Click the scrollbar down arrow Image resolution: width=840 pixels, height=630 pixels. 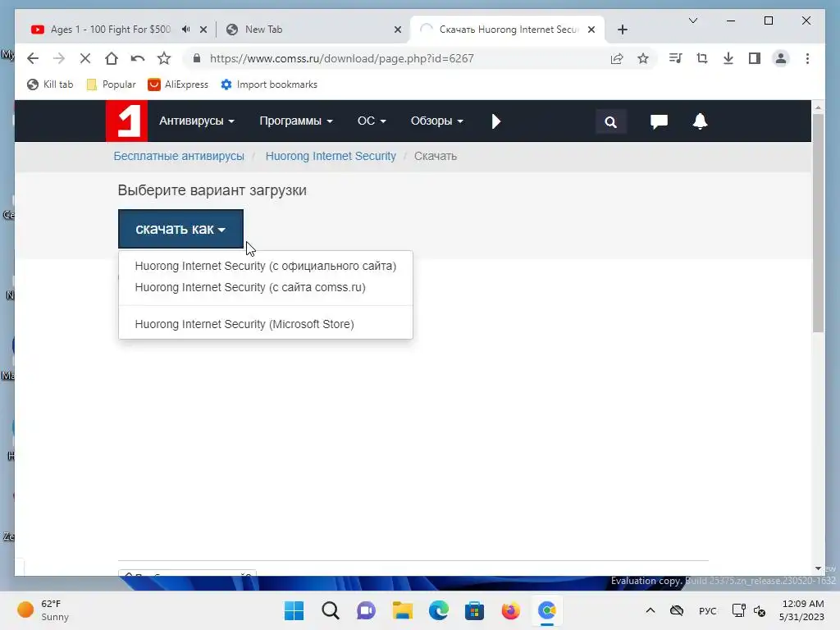(818, 568)
